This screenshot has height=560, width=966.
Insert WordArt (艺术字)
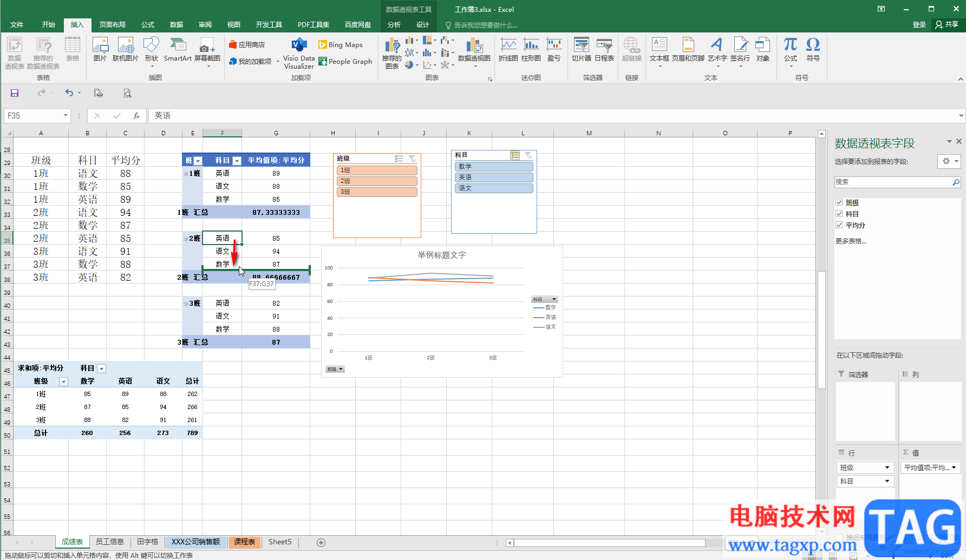pyautogui.click(x=717, y=51)
